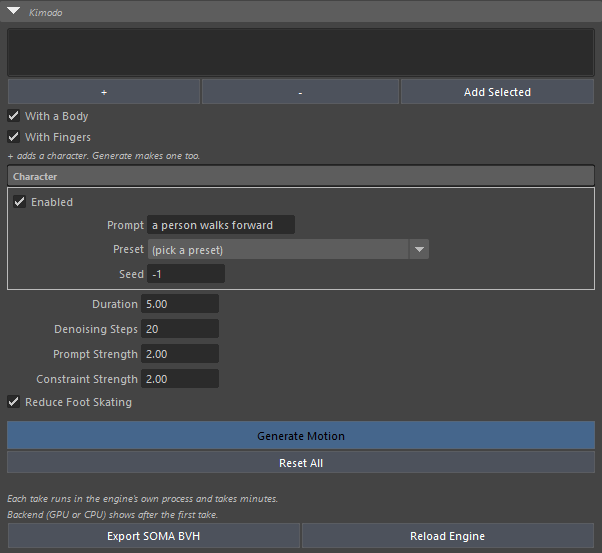Viewport: 602px width, 553px height.
Task: Click the empty character list box
Action: pyautogui.click(x=301, y=52)
